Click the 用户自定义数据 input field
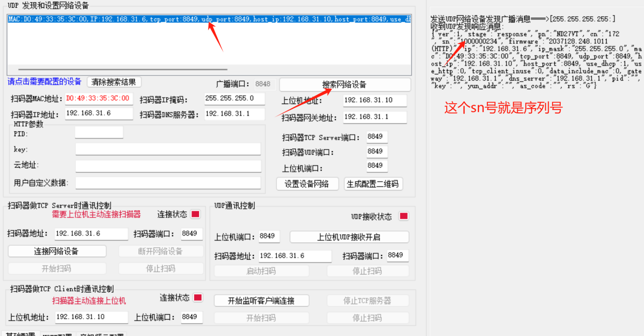This screenshot has height=336, width=644. [x=168, y=183]
